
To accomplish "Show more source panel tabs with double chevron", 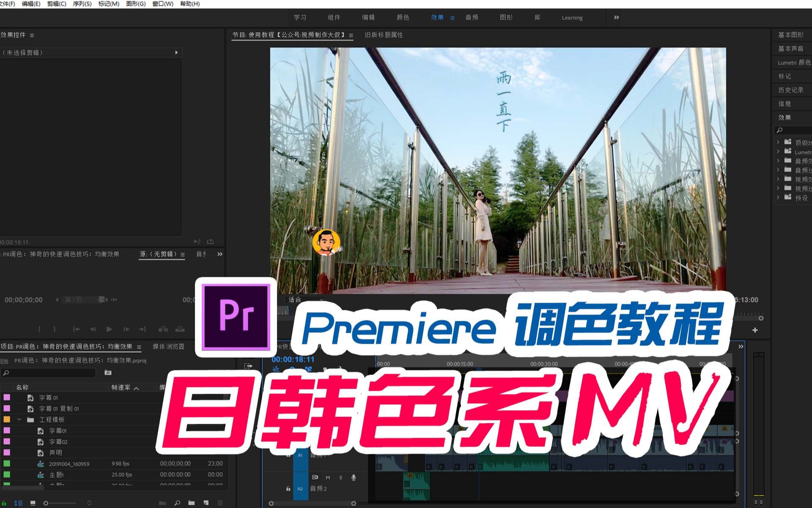I will 219,254.
